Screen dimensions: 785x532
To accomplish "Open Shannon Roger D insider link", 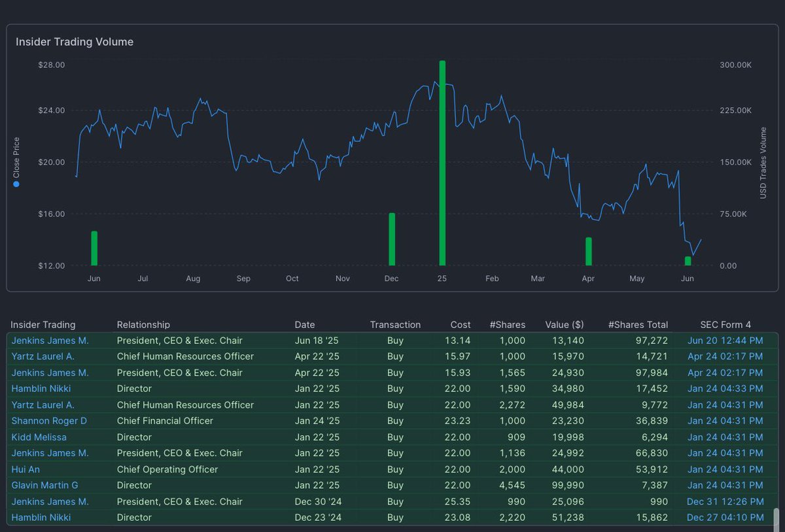I will tap(49, 421).
